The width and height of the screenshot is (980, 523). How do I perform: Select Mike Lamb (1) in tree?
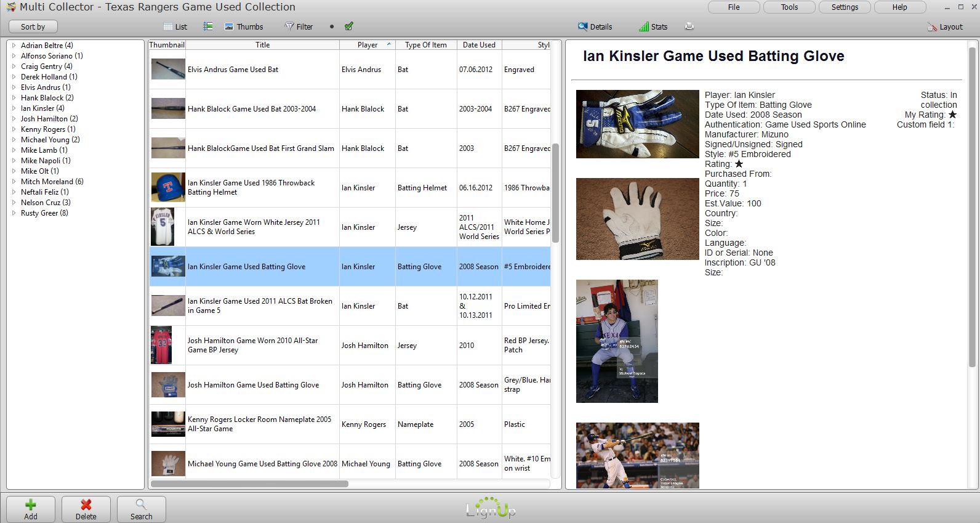click(44, 150)
